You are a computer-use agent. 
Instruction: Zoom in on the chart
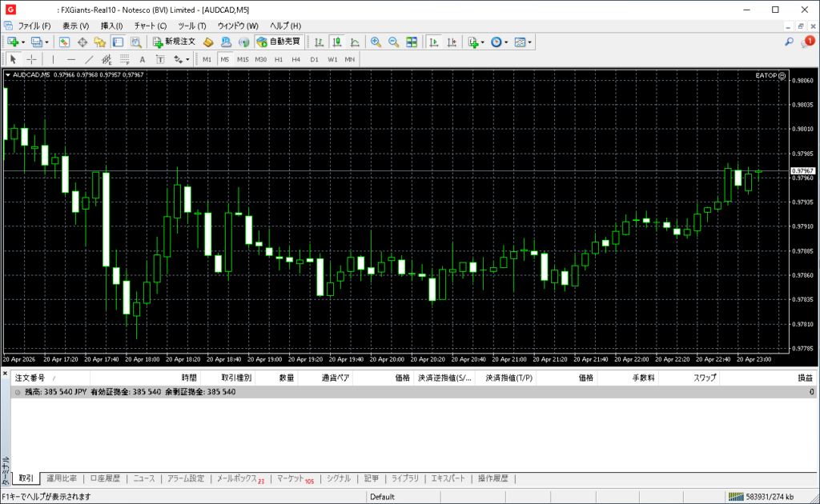point(376,42)
